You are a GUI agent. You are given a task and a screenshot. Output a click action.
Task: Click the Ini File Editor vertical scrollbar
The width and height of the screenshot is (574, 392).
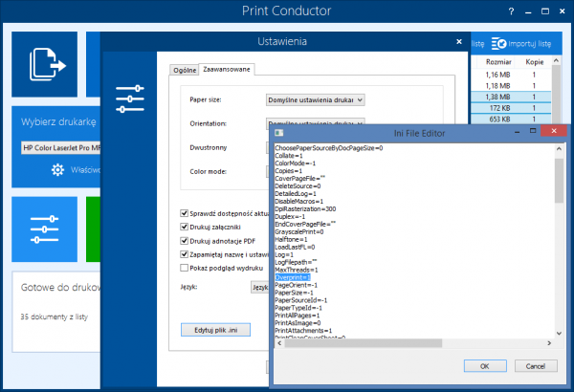[558, 239]
